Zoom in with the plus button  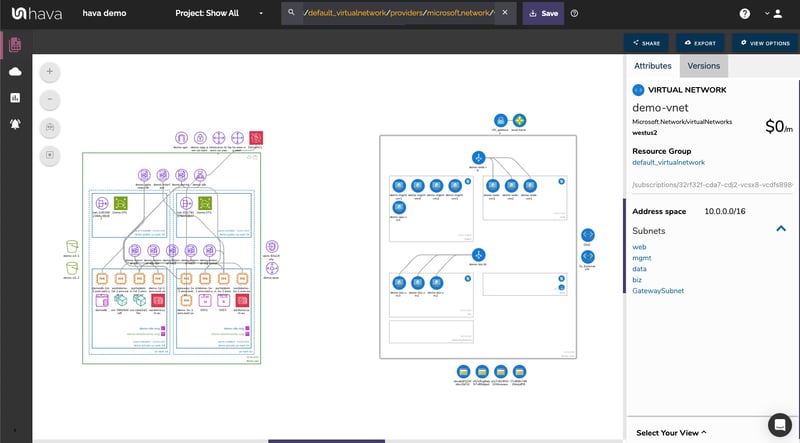pyautogui.click(x=51, y=73)
